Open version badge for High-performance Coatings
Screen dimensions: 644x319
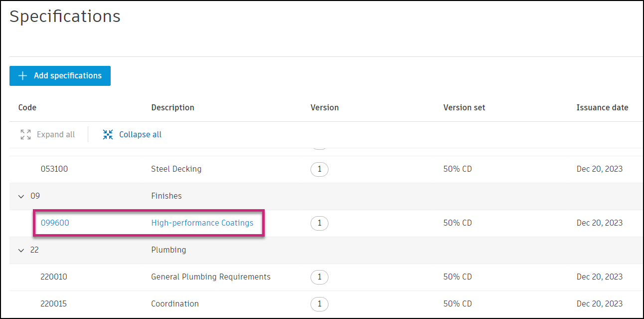coord(319,223)
